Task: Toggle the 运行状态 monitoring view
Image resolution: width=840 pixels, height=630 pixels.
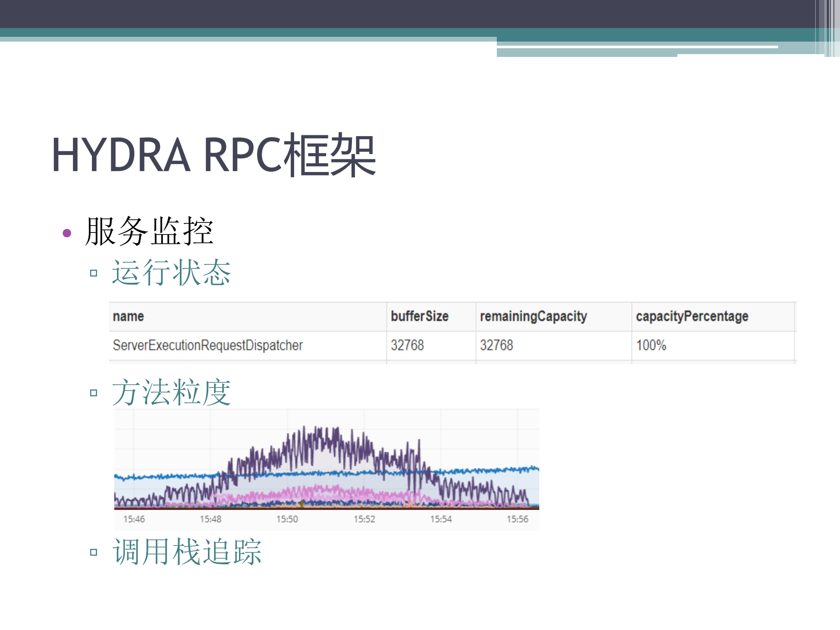Action: (171, 272)
